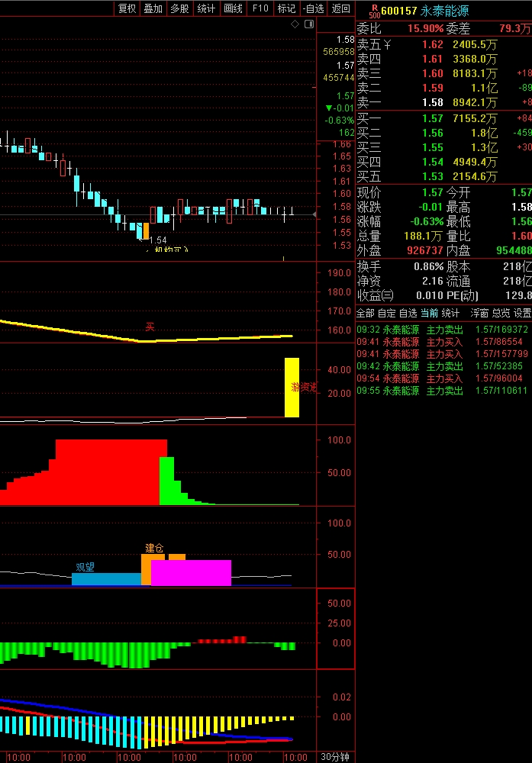This screenshot has height=763, width=532.
Task: Click the 09:41 主力买入 1.57/157799 row
Action: pyautogui.click(x=443, y=354)
